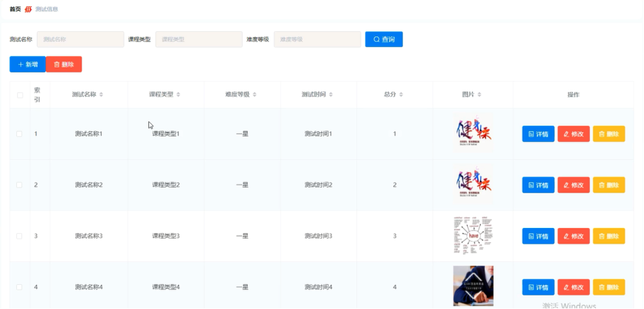Check the checkbox for row 测试名称4
The image size is (644, 309).
pyautogui.click(x=19, y=287)
